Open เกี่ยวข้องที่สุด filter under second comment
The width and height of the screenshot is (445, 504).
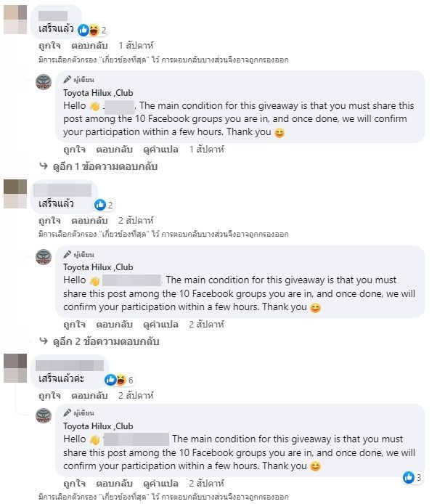click(x=124, y=235)
